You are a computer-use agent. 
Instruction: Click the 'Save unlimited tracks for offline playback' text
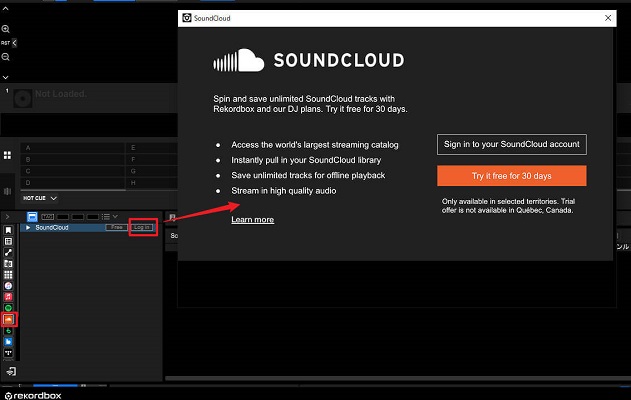(308, 175)
